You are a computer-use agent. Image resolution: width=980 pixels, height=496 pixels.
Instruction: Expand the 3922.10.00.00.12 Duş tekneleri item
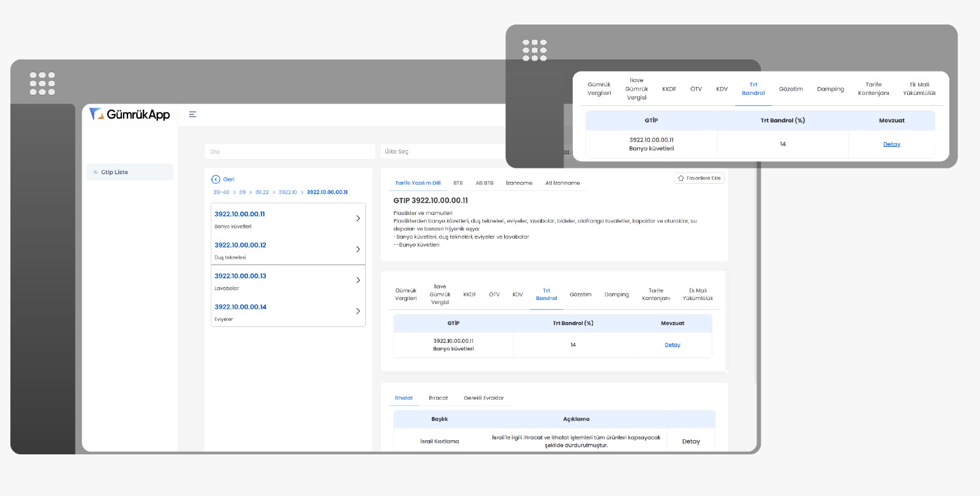pyautogui.click(x=358, y=249)
